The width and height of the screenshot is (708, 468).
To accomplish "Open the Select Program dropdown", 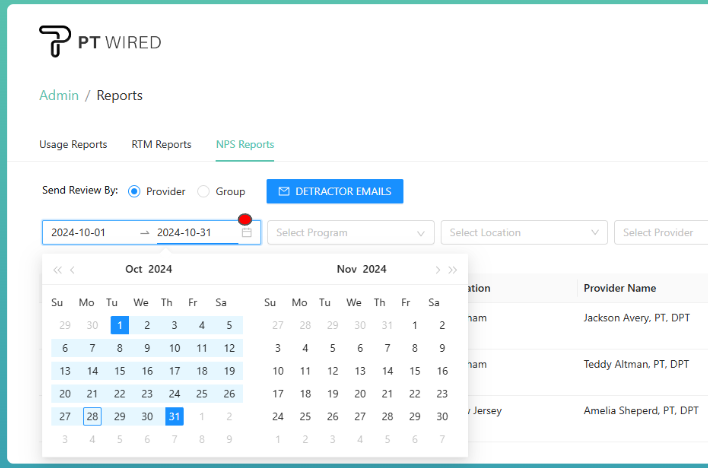I will click(x=350, y=233).
